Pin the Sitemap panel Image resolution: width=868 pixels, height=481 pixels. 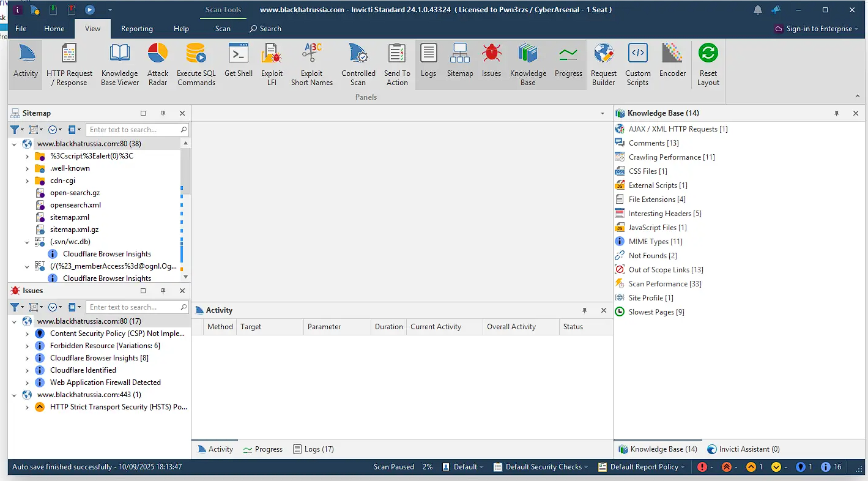click(163, 113)
